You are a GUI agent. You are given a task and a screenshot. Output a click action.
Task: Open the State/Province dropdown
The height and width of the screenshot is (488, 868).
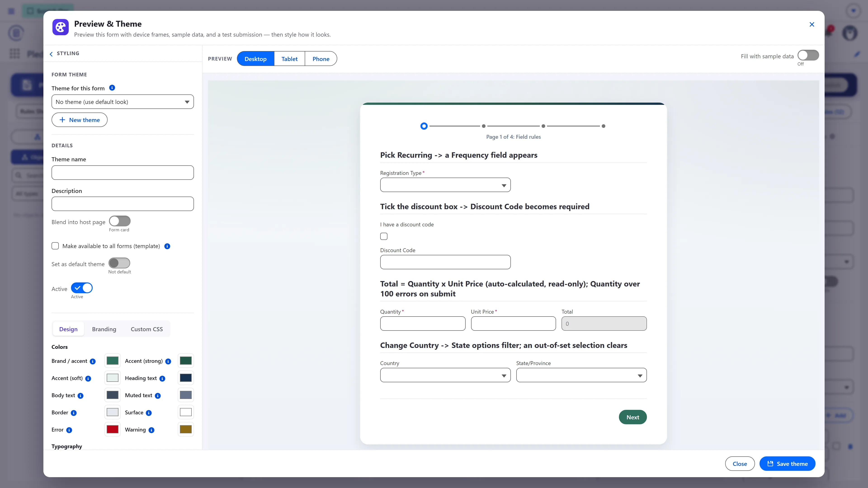point(581,375)
